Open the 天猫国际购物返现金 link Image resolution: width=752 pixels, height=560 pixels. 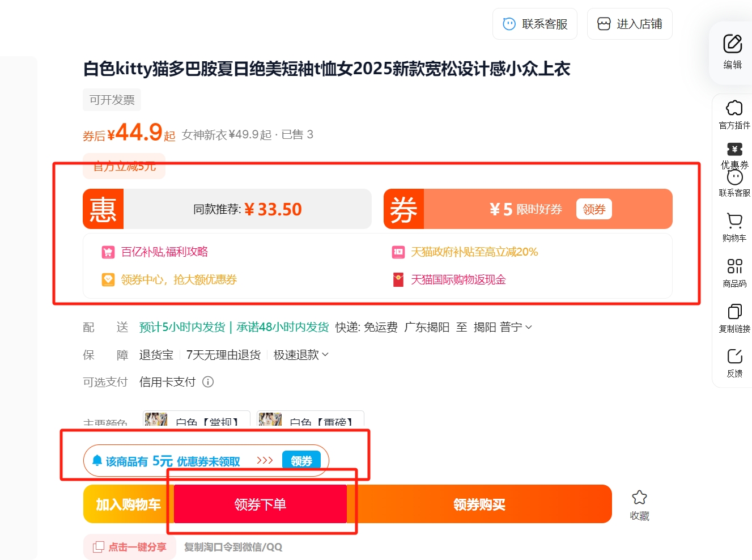point(458,280)
